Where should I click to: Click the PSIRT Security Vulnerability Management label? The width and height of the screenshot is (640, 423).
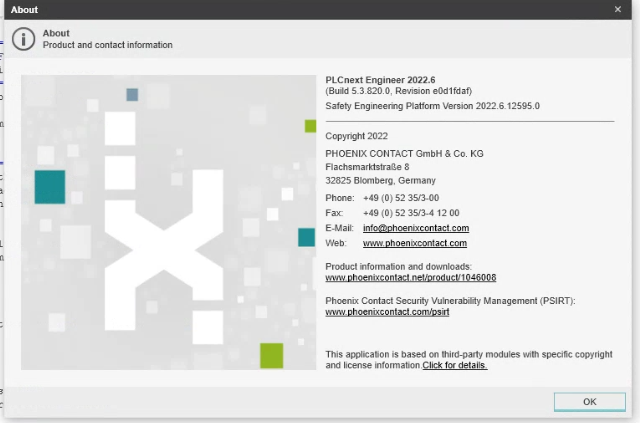click(450, 301)
